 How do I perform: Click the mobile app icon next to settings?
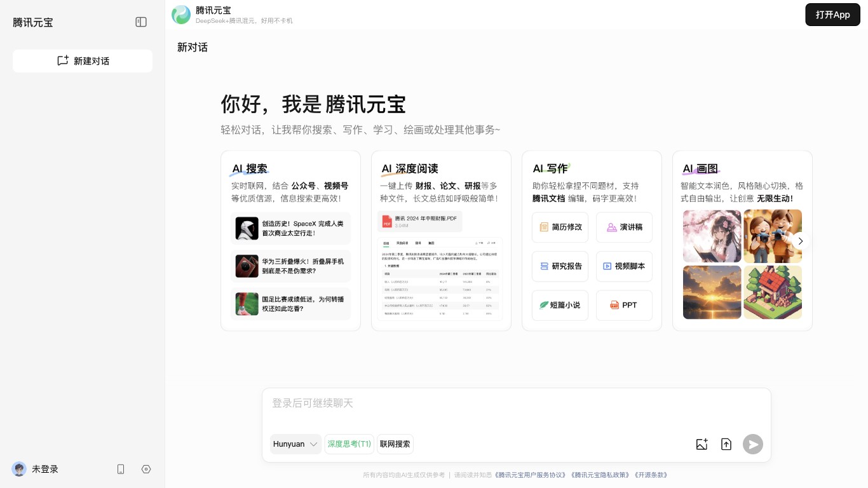tap(121, 469)
